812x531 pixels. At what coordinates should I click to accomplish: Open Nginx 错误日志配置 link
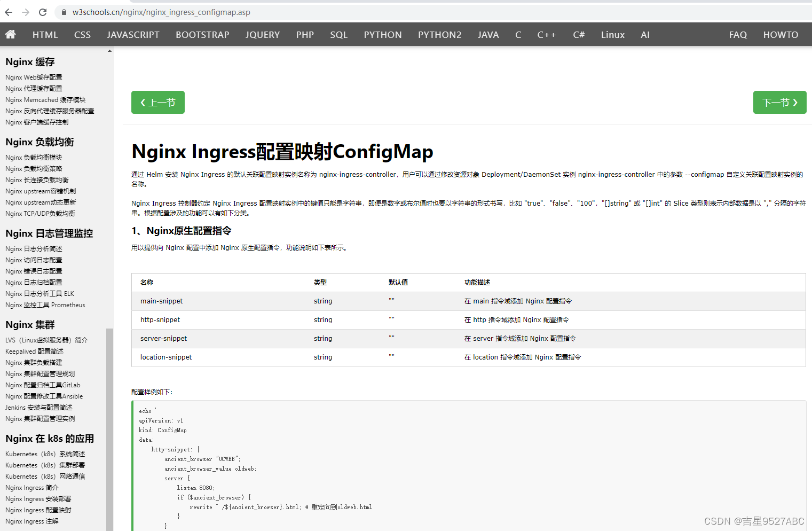coord(34,271)
